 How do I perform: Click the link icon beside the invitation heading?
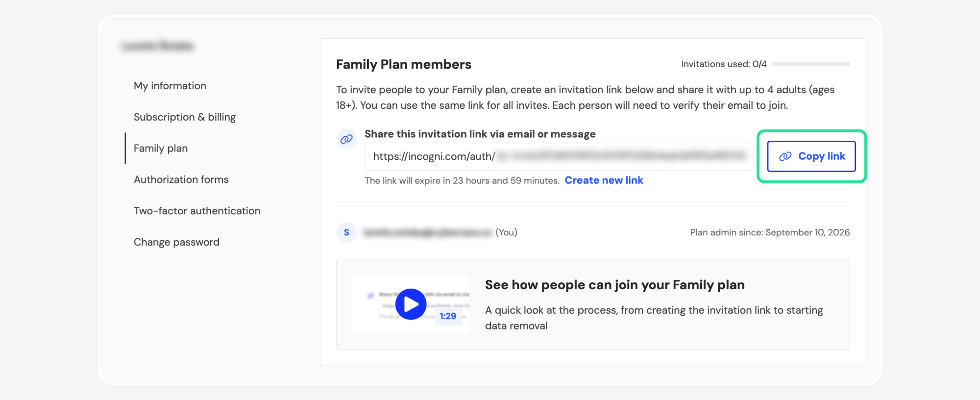pyautogui.click(x=346, y=139)
